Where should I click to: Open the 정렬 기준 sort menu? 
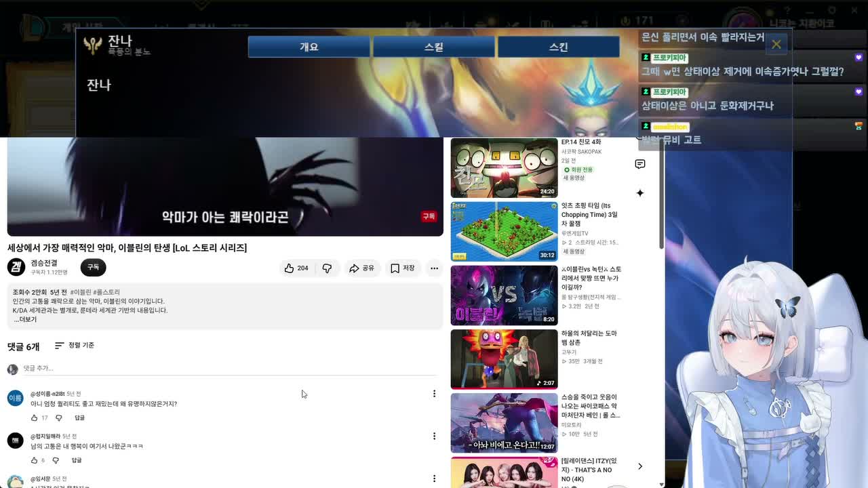[75, 346]
